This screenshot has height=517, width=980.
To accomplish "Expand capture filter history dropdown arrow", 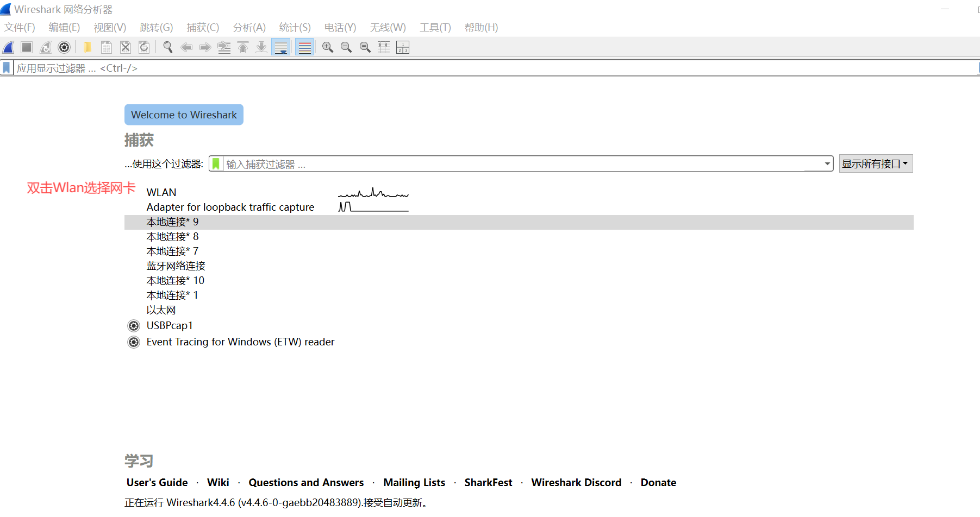I will 827,163.
